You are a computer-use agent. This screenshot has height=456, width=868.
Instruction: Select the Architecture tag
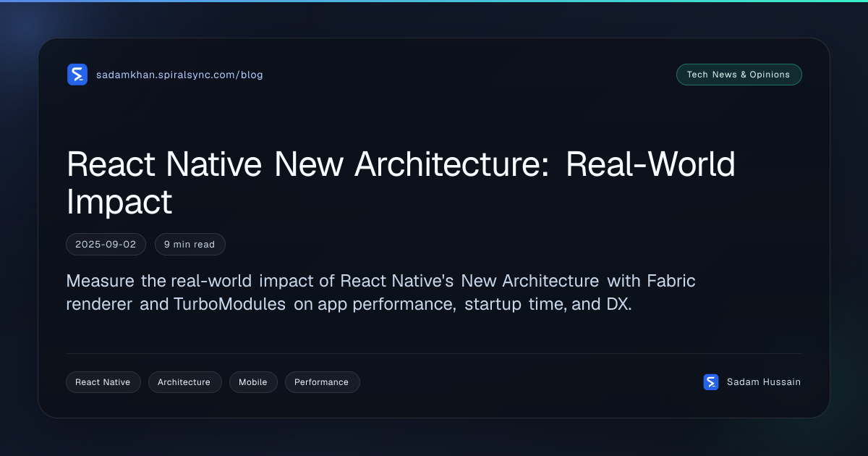(x=184, y=382)
